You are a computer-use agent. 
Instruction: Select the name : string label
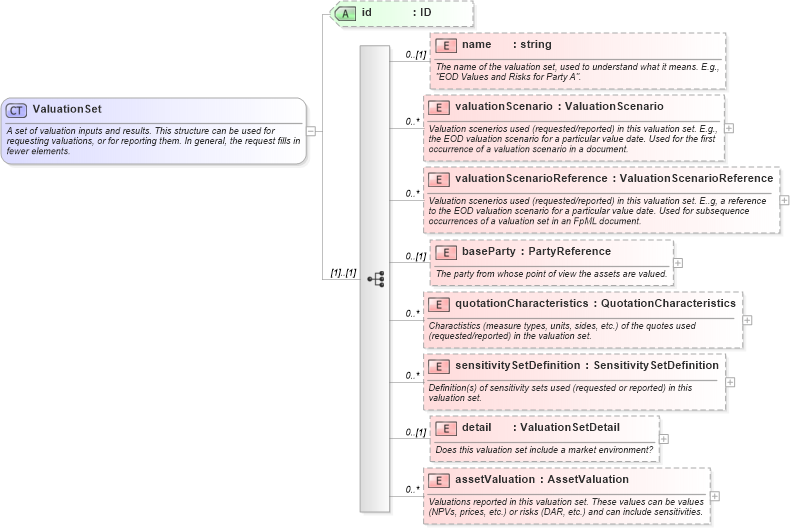[x=507, y=44]
